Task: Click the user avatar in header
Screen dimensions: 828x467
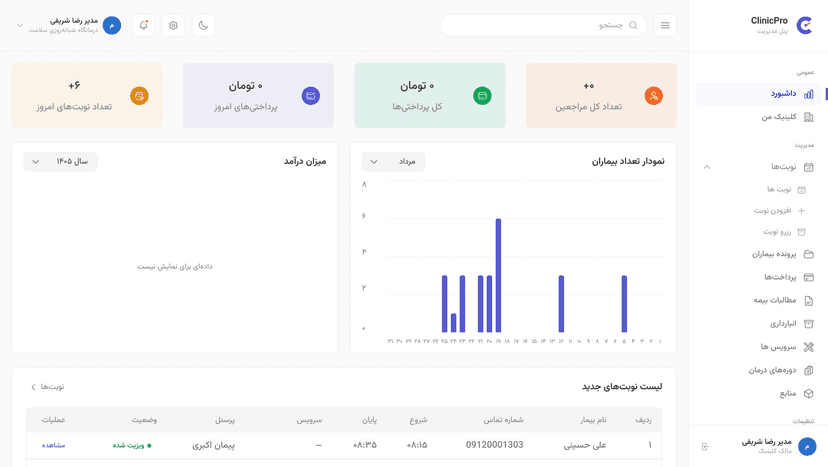Action: point(112,25)
